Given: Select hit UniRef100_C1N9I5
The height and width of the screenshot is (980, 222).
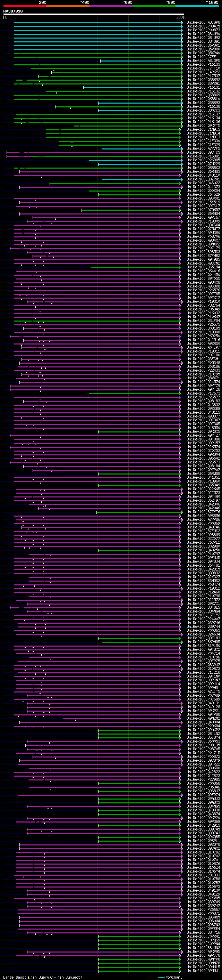Looking at the screenshot, I should point(203,130).
